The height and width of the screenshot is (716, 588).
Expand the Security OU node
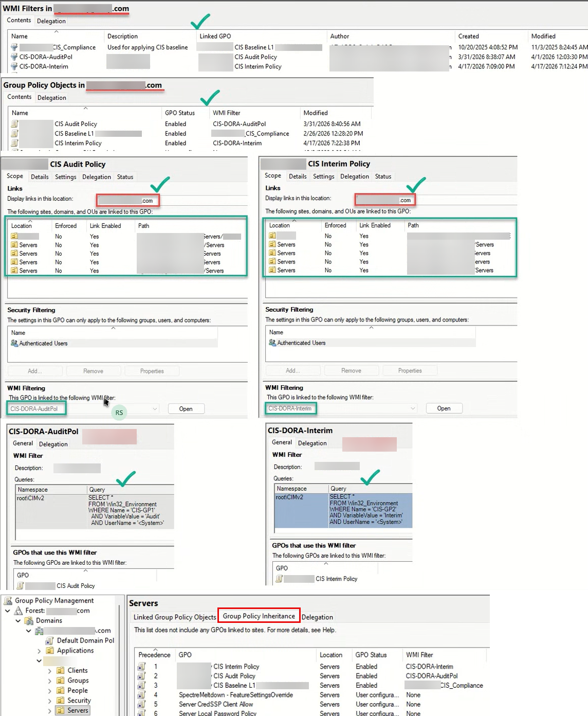(49, 701)
